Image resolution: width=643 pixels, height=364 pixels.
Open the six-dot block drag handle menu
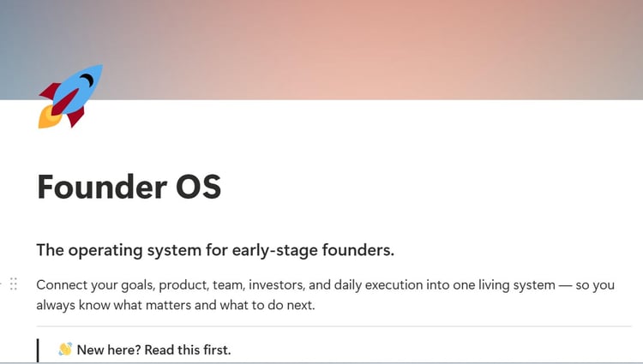(14, 283)
